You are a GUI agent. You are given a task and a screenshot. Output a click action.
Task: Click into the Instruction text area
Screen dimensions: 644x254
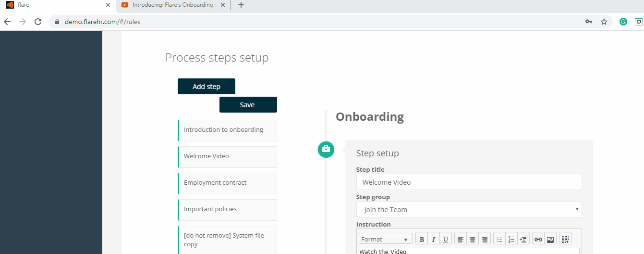469,251
